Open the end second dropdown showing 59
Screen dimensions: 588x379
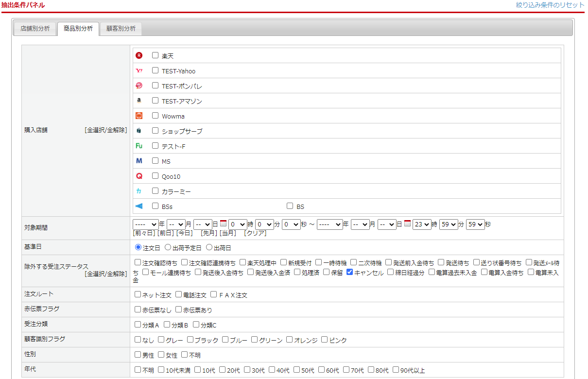tap(475, 224)
